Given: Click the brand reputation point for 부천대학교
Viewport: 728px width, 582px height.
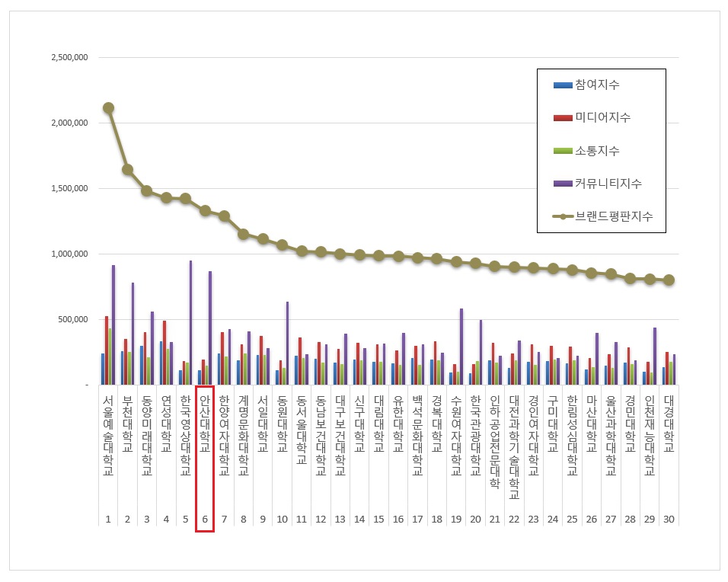Looking at the screenshot, I should click(x=128, y=170).
